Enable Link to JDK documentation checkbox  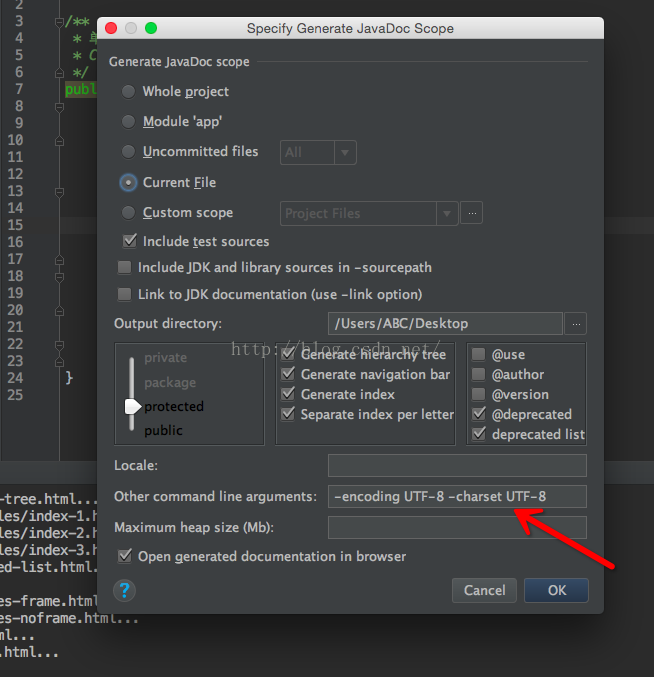pyautogui.click(x=125, y=294)
